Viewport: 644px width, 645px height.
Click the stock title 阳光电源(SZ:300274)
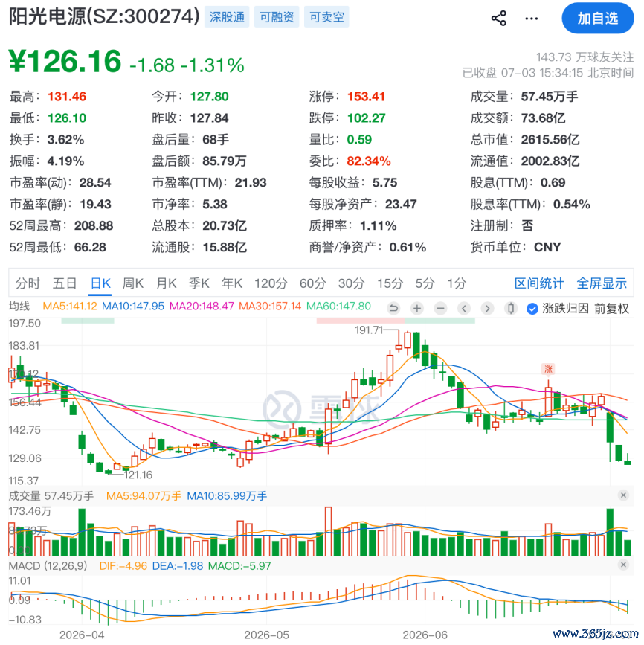pyautogui.click(x=104, y=17)
